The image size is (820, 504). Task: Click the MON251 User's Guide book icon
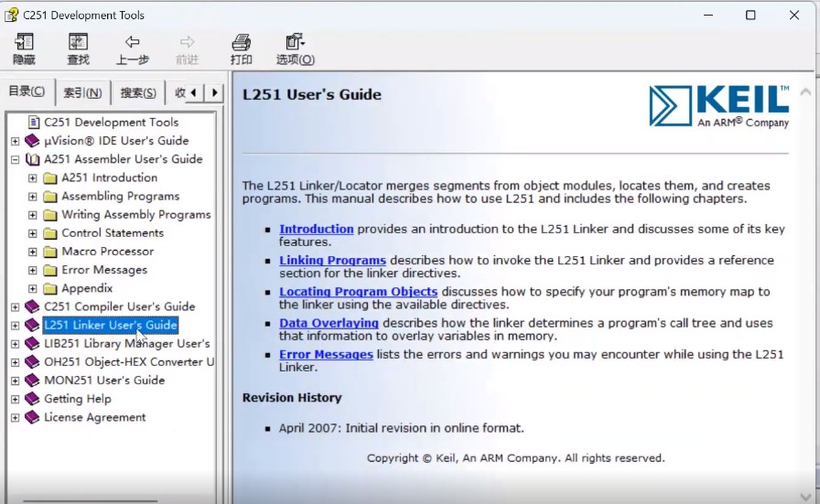tap(32, 381)
